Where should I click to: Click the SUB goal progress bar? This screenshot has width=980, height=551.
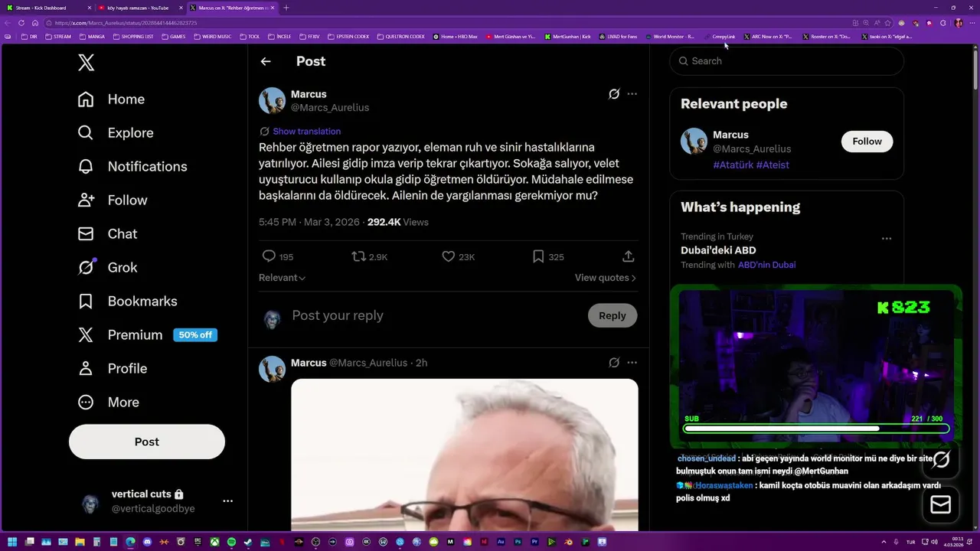816,429
